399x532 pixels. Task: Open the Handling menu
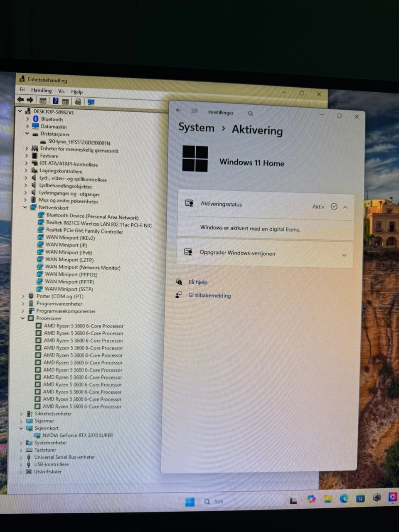click(42, 90)
